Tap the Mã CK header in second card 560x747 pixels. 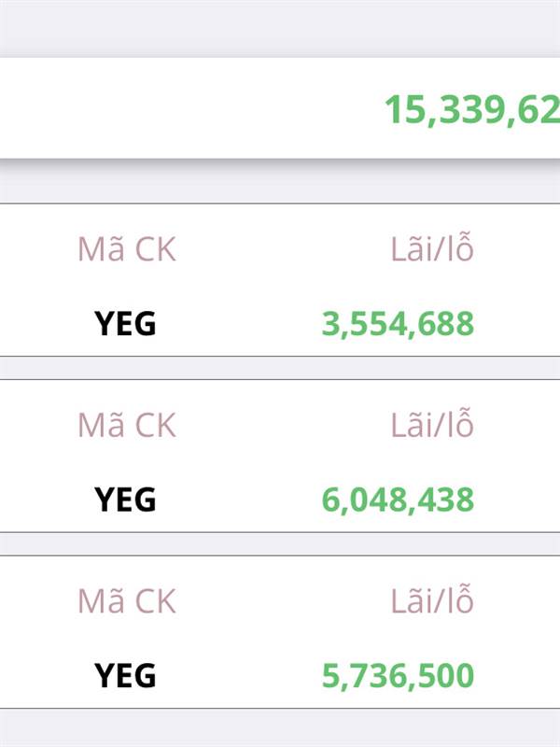point(126,426)
